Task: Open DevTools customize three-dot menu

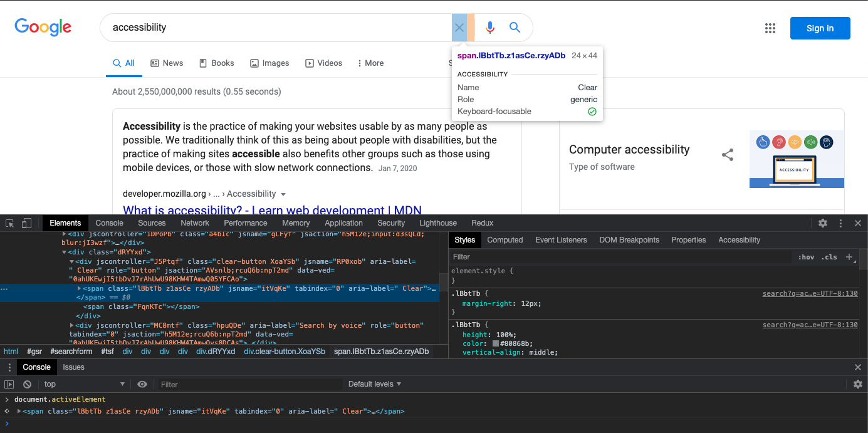Action: 841,223
